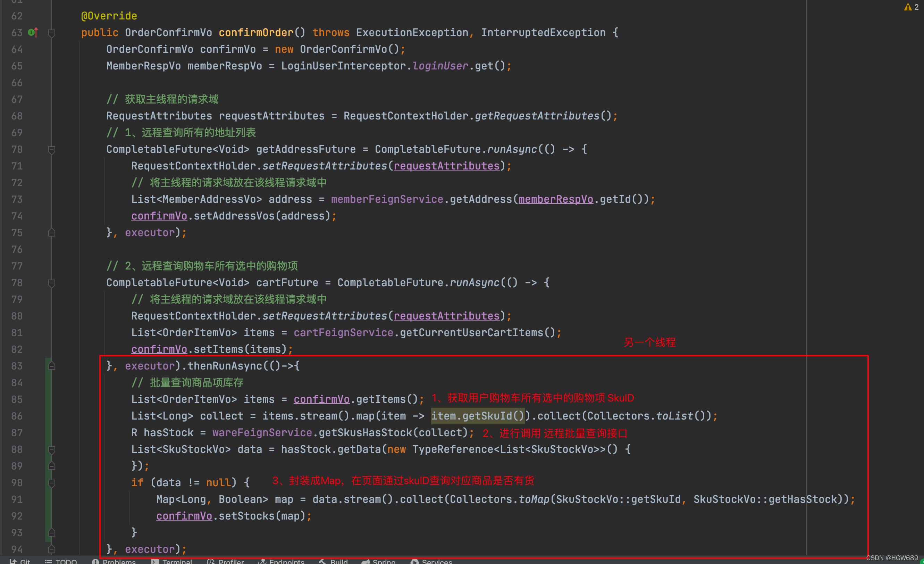924x564 pixels.
Task: Click underlined confirmVo on line 82
Action: click(x=159, y=349)
